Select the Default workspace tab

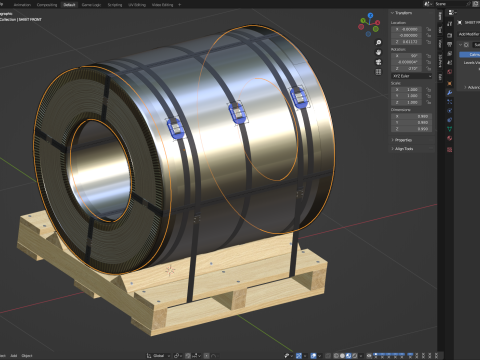coord(69,5)
